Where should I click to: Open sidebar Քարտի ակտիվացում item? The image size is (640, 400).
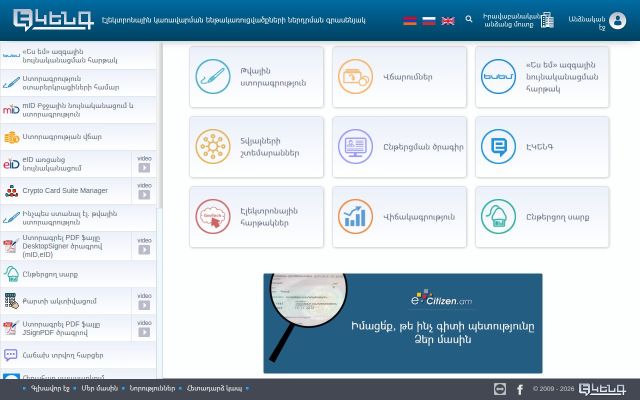click(x=65, y=301)
